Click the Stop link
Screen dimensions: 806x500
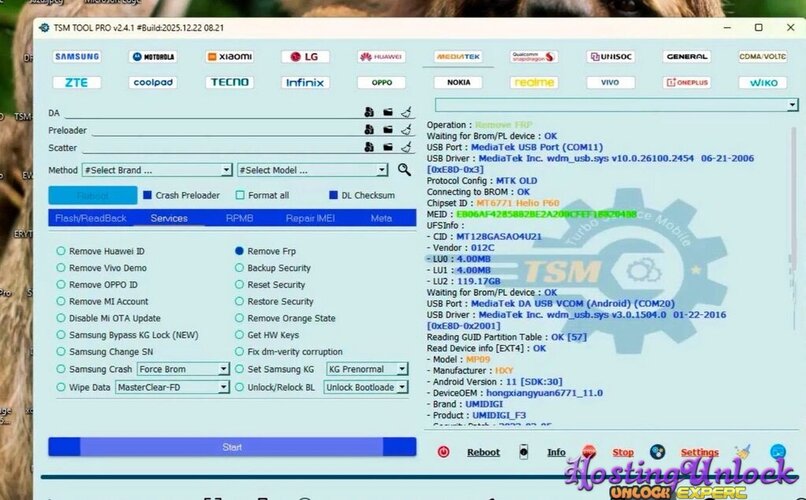pyautogui.click(x=622, y=452)
